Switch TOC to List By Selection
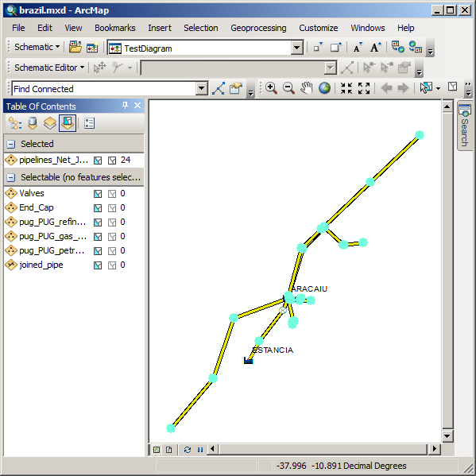The width and height of the screenshot is (476, 476). click(x=68, y=123)
